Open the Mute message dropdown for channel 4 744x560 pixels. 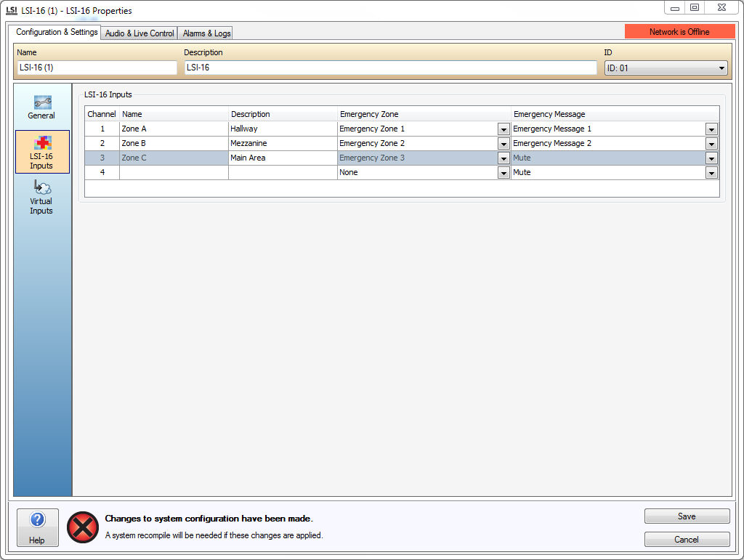tap(711, 173)
